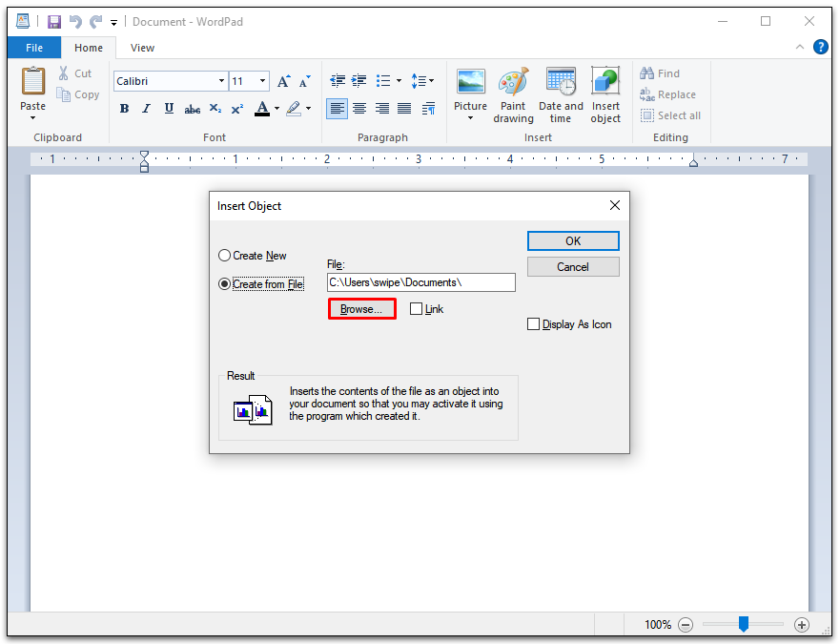The width and height of the screenshot is (840, 644).
Task: Click the Browse... button
Action: click(361, 309)
